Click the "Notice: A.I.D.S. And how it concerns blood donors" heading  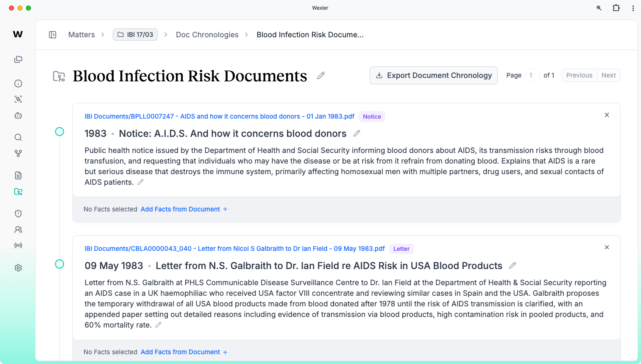tap(233, 133)
